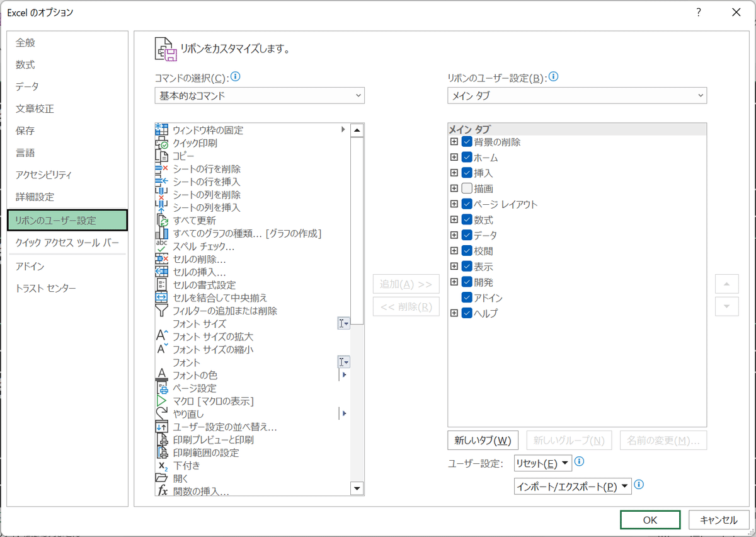Select the フォント サイズ command row
This screenshot has height=537, width=756.
pos(253,323)
